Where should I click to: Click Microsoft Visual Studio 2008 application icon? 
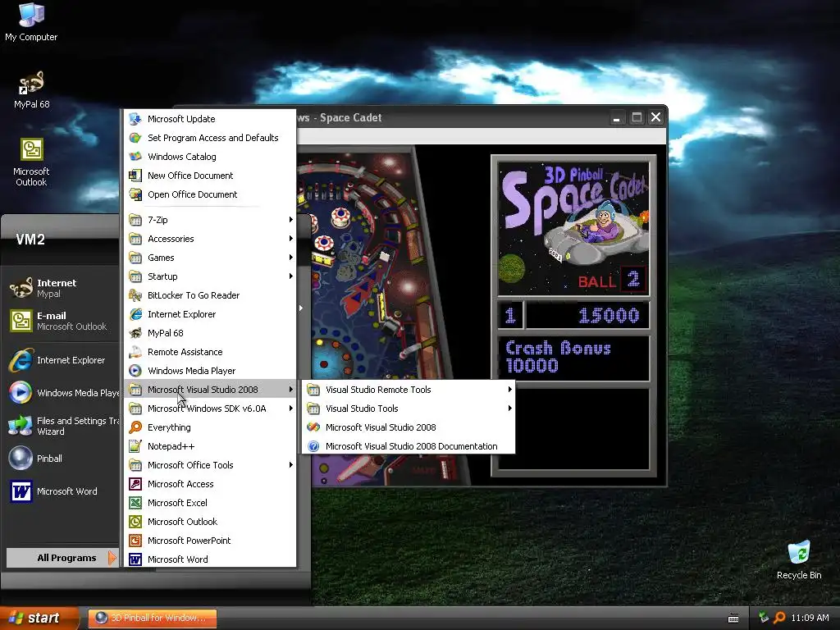coord(313,427)
